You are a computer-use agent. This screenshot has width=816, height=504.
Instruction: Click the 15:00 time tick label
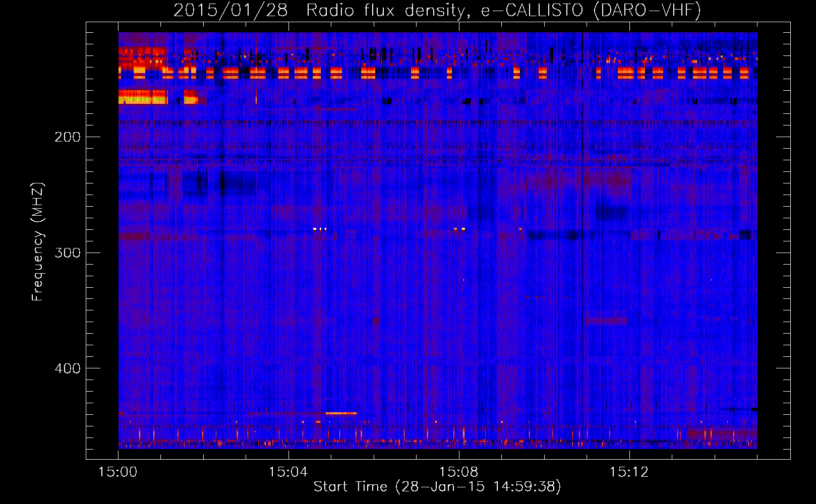[x=118, y=472]
